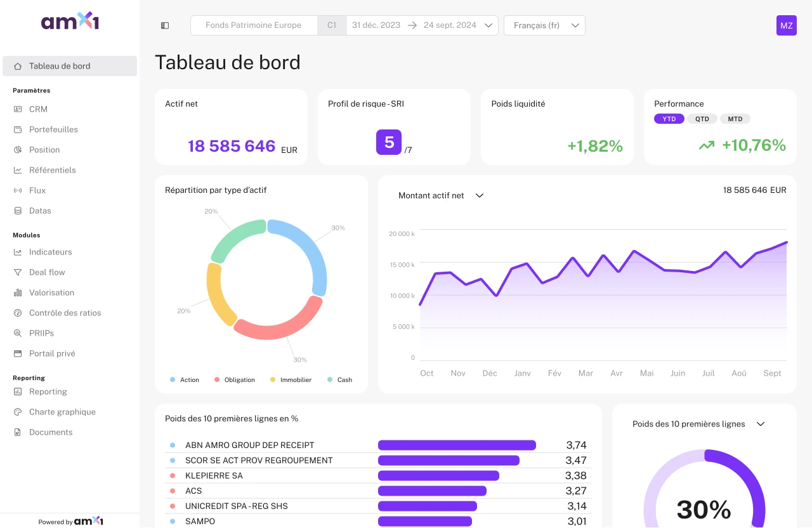Select the ACS holding row
The width and height of the screenshot is (812, 528).
378,491
